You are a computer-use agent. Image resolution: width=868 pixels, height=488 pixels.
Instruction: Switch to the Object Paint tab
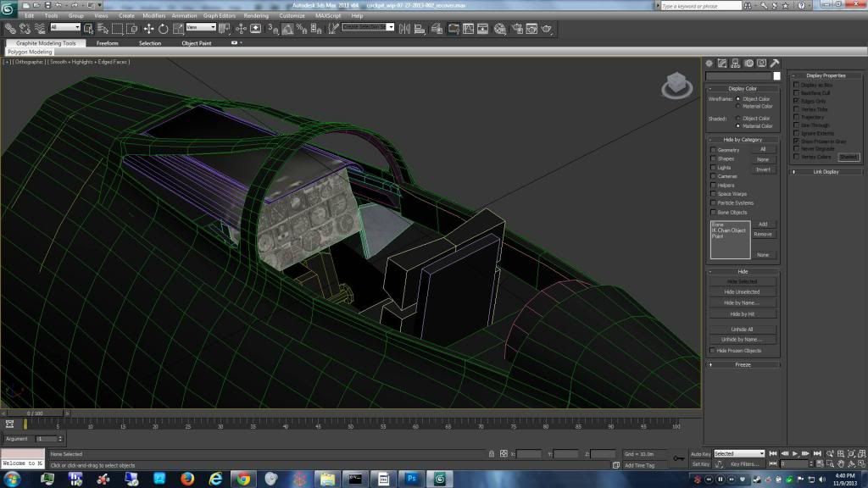tap(196, 43)
